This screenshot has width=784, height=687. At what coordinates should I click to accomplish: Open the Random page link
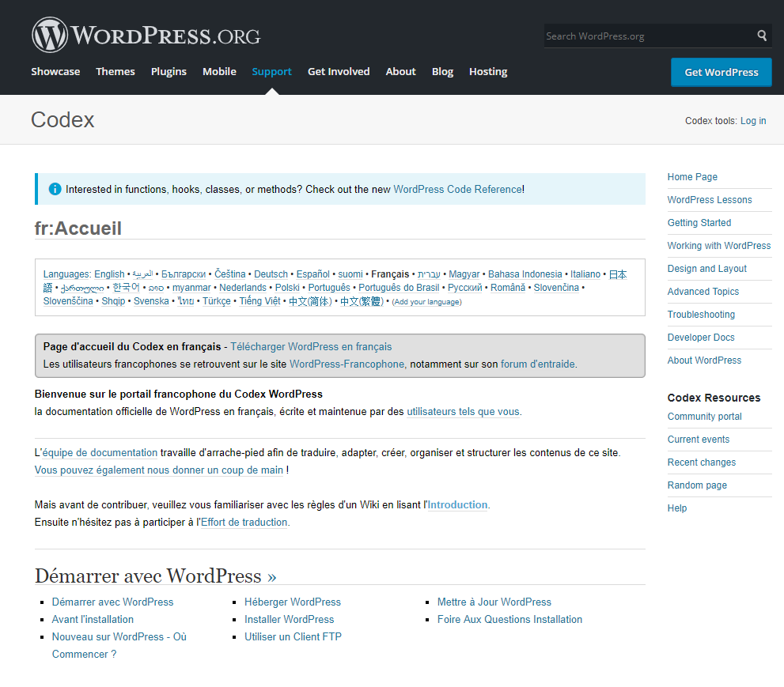click(697, 485)
